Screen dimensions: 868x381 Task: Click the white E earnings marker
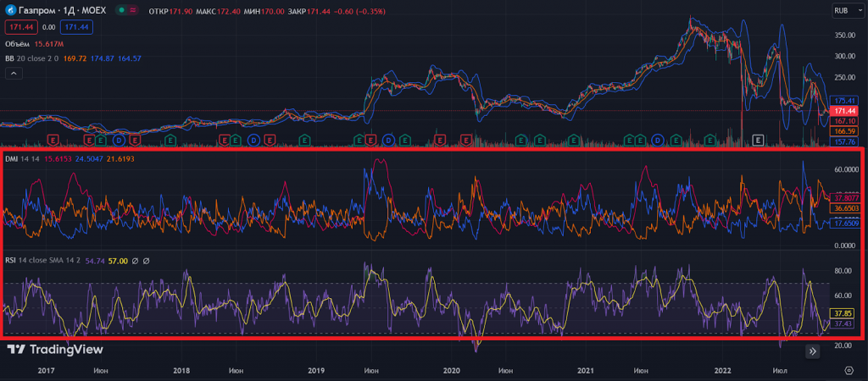point(759,139)
